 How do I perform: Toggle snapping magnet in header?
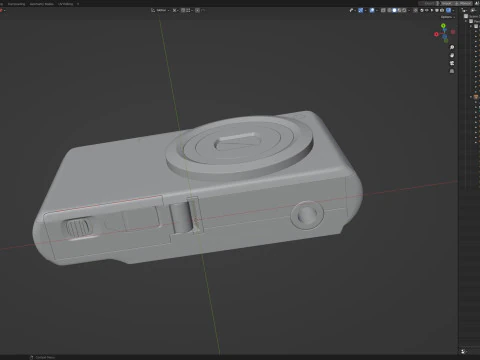(183, 10)
